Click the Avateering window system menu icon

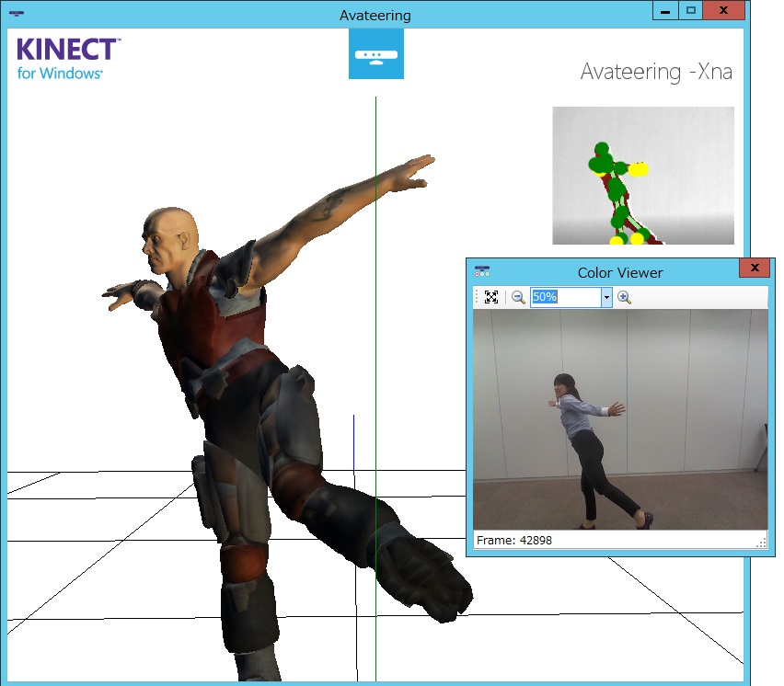coord(17,14)
